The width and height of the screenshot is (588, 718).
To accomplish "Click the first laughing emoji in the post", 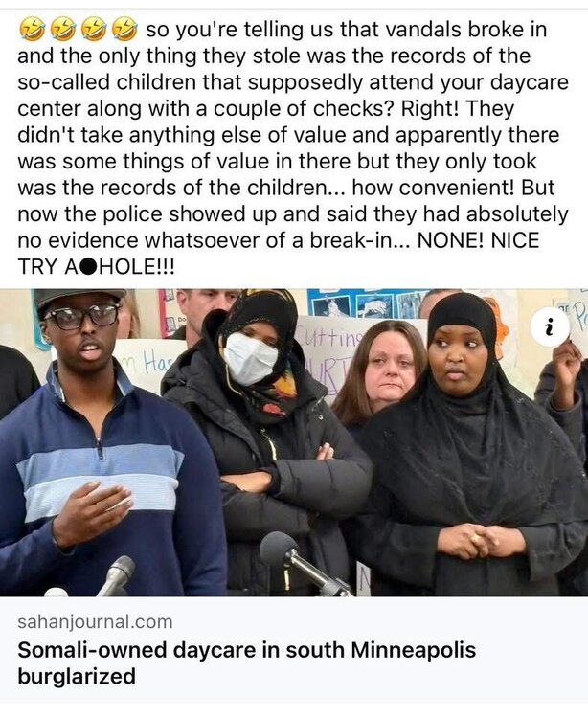I will [x=32, y=30].
